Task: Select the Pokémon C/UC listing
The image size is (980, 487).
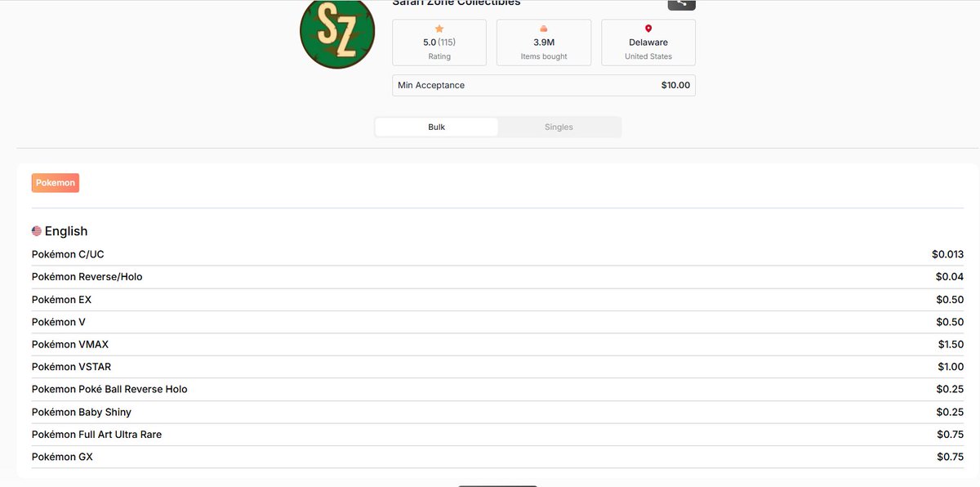Action: point(490,254)
